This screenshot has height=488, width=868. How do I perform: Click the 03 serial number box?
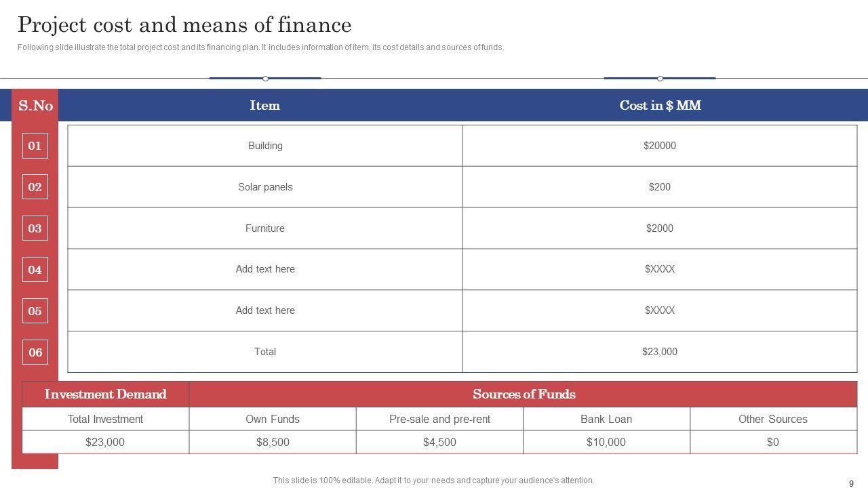point(35,228)
